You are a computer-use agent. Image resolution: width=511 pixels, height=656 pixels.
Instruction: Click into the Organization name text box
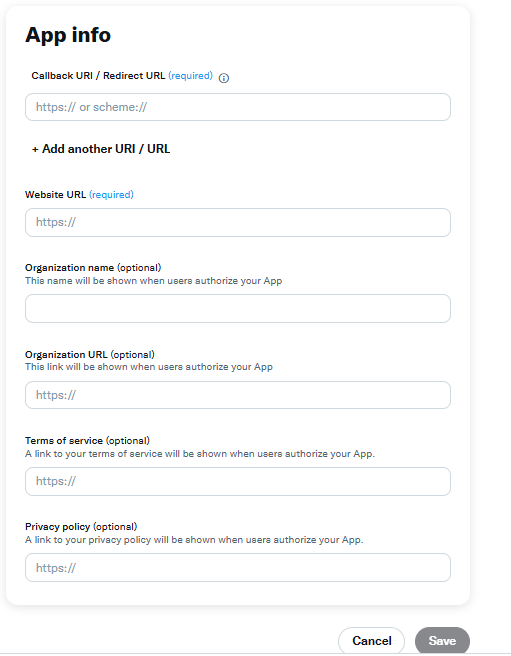[x=238, y=308]
